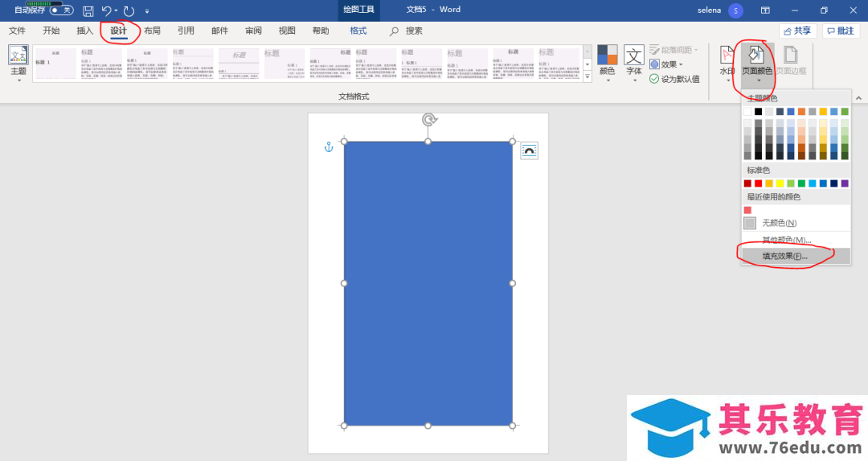Image resolution: width=868 pixels, height=461 pixels.
Task: Toggle the 自动保存 AutoSave switch
Action: (61, 10)
